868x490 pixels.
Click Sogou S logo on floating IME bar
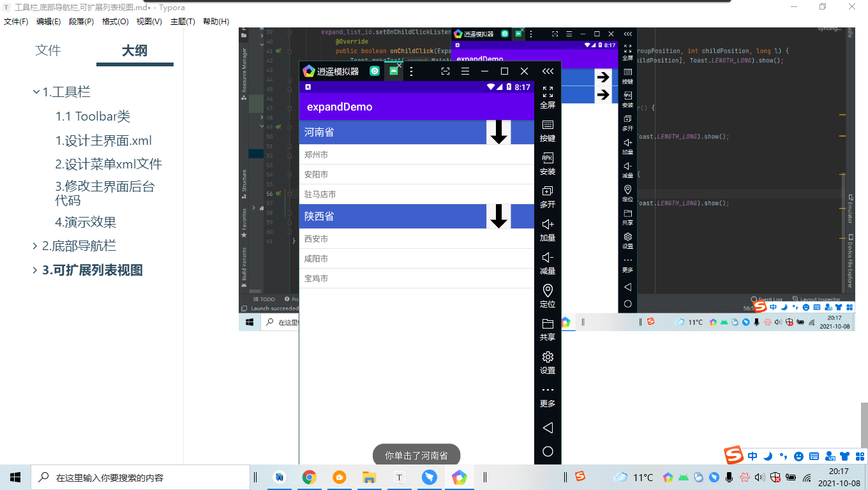(733, 456)
